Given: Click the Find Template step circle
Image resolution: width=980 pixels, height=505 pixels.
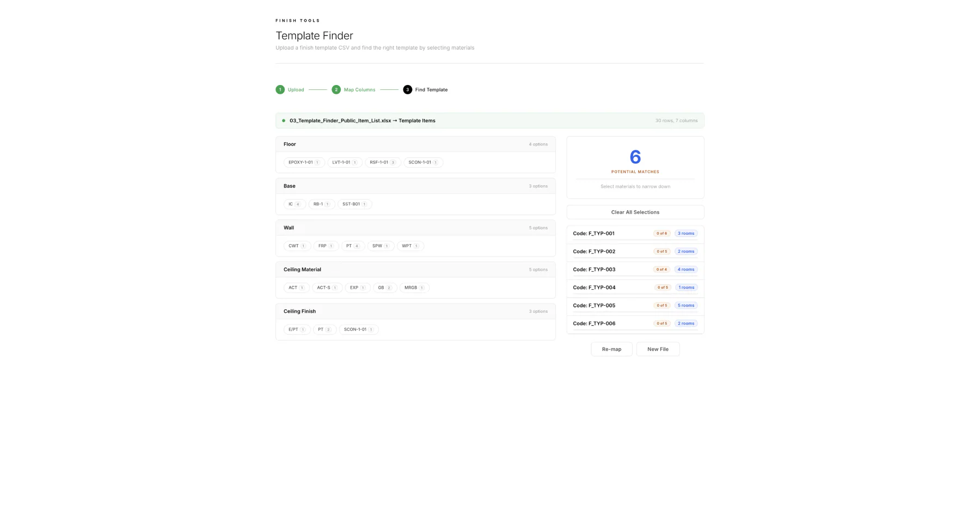Looking at the screenshot, I should point(407,89).
